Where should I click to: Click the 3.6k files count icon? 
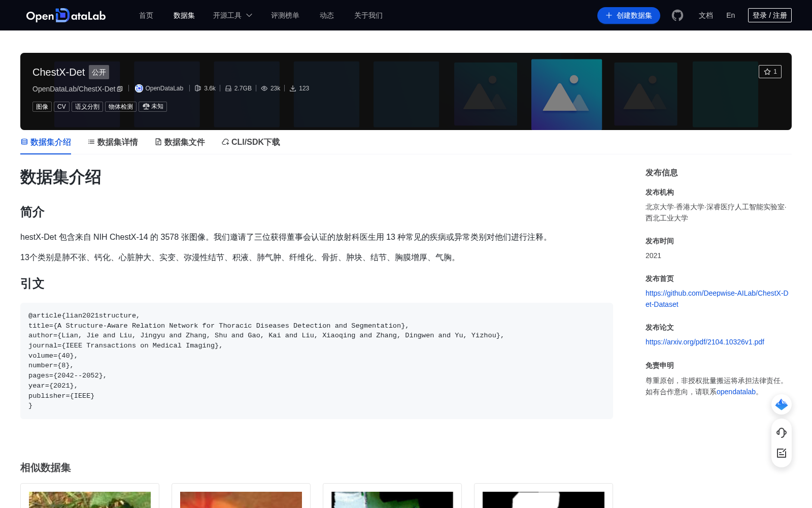pyautogui.click(x=198, y=88)
